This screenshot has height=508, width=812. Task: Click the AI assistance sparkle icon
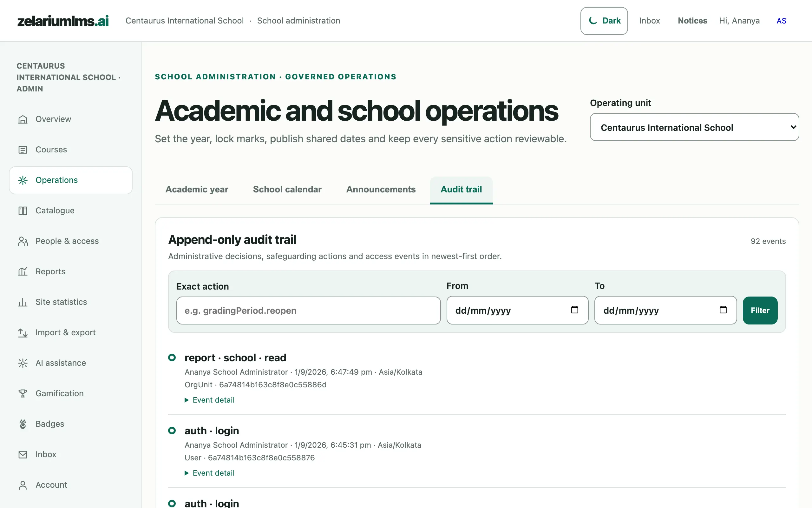pyautogui.click(x=23, y=363)
